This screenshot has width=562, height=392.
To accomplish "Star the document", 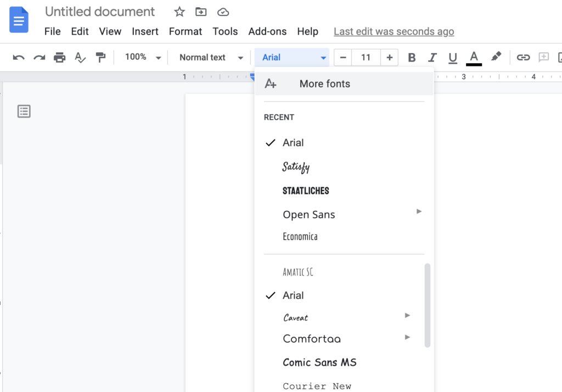I will [179, 11].
